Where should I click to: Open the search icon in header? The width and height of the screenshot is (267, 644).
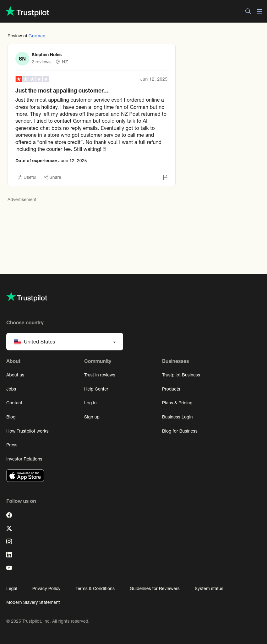[248, 11]
